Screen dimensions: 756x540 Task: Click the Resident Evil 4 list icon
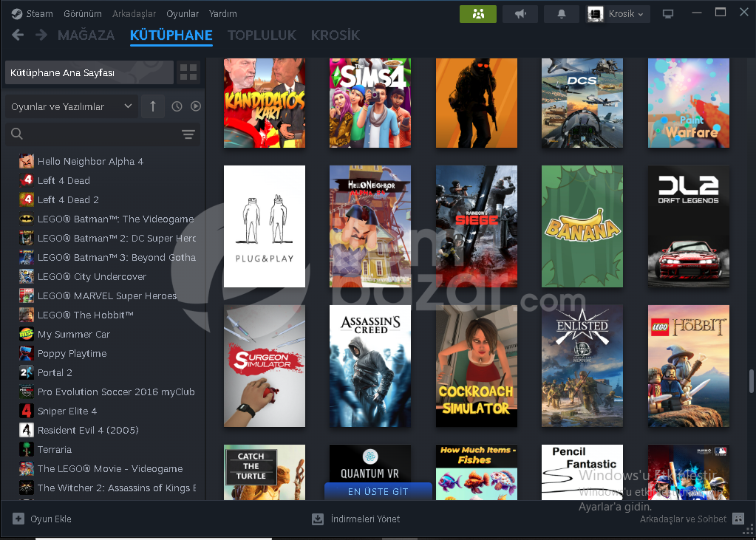[27, 430]
